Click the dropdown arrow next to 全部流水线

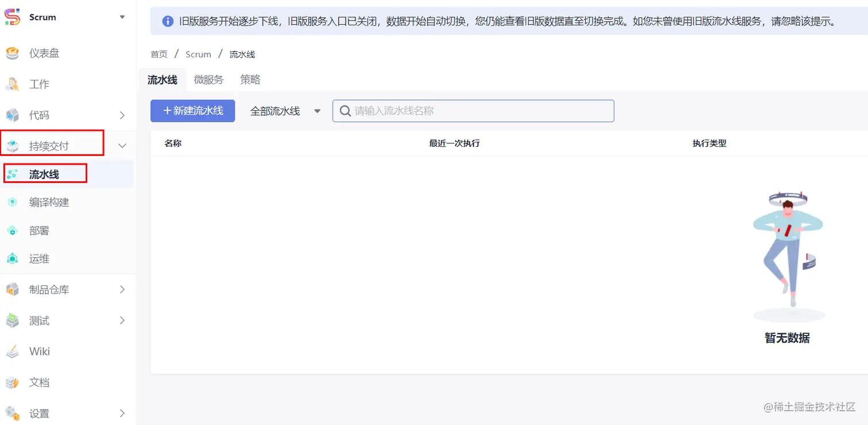click(x=317, y=111)
